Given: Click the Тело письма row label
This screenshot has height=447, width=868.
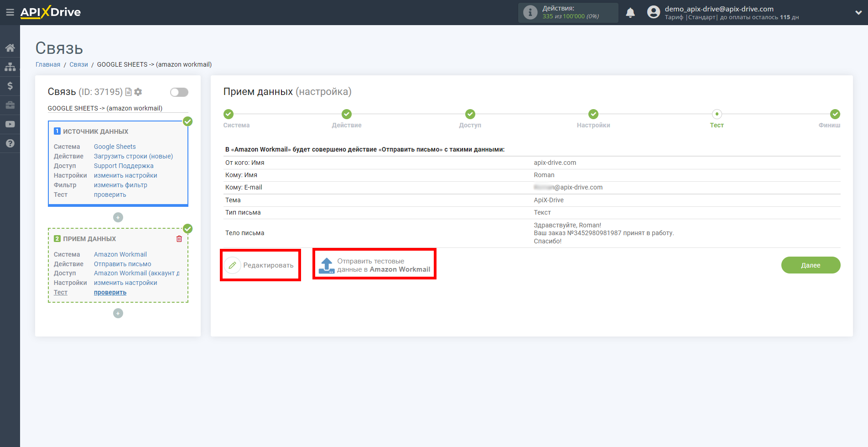Looking at the screenshot, I should tap(244, 233).
